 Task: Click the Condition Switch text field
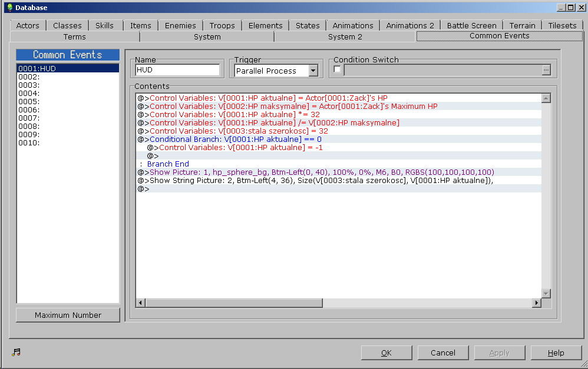pyautogui.click(x=443, y=70)
